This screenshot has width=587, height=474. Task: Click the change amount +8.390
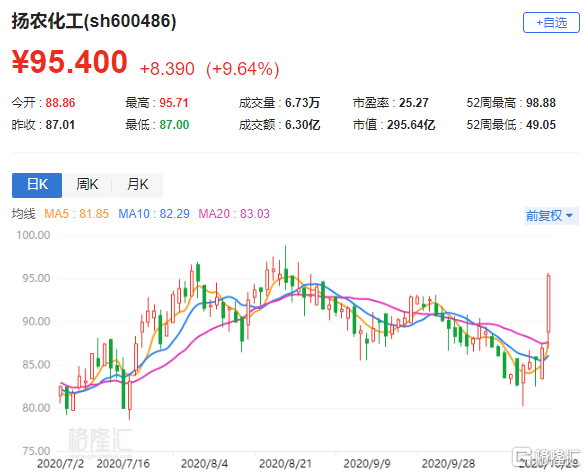pyautogui.click(x=167, y=69)
